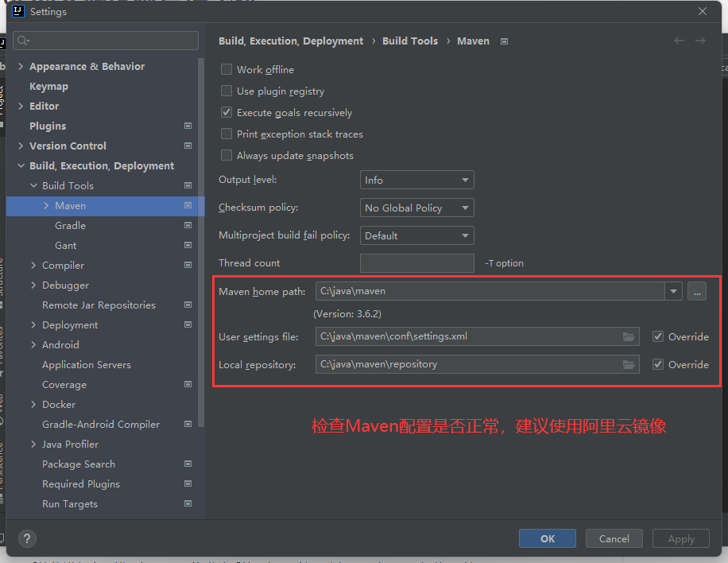Click Build, Execution, Deployment breadcrumb

pyautogui.click(x=291, y=41)
